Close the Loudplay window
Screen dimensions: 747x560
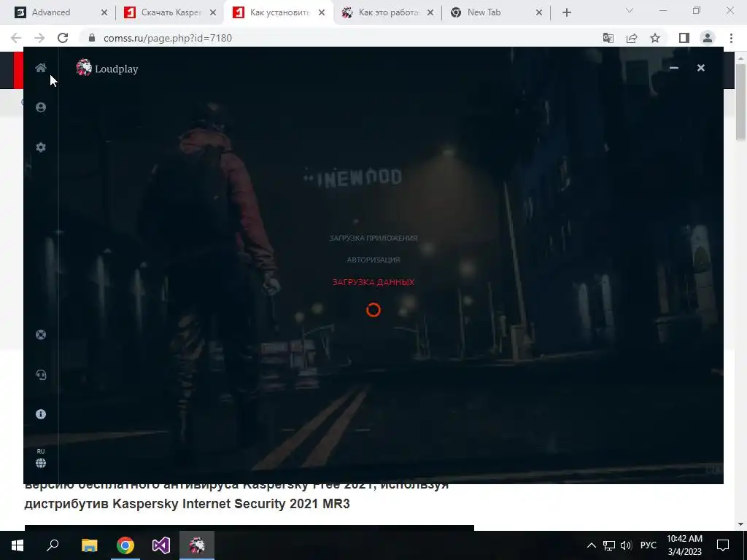(x=701, y=68)
